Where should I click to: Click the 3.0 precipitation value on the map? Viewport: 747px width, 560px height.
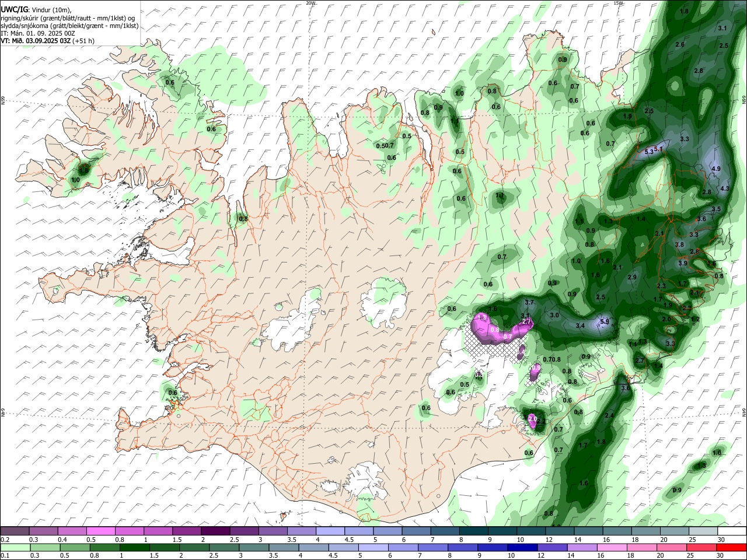(x=554, y=315)
